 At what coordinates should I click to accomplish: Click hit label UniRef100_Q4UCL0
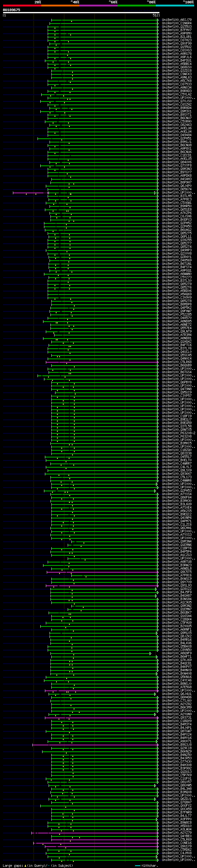click(x=177, y=352)
